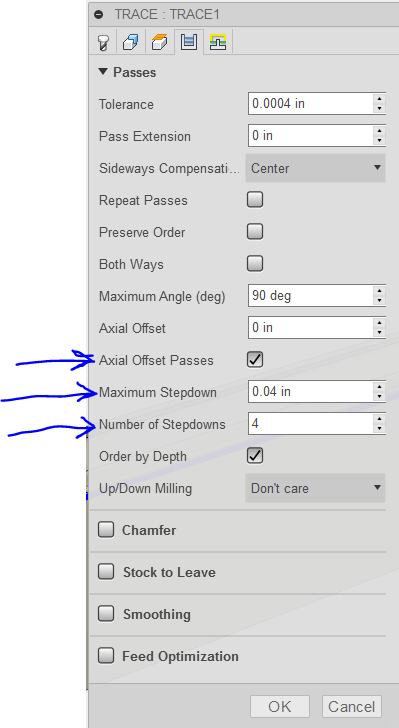Switch to the Geometry tab icon

click(131, 43)
